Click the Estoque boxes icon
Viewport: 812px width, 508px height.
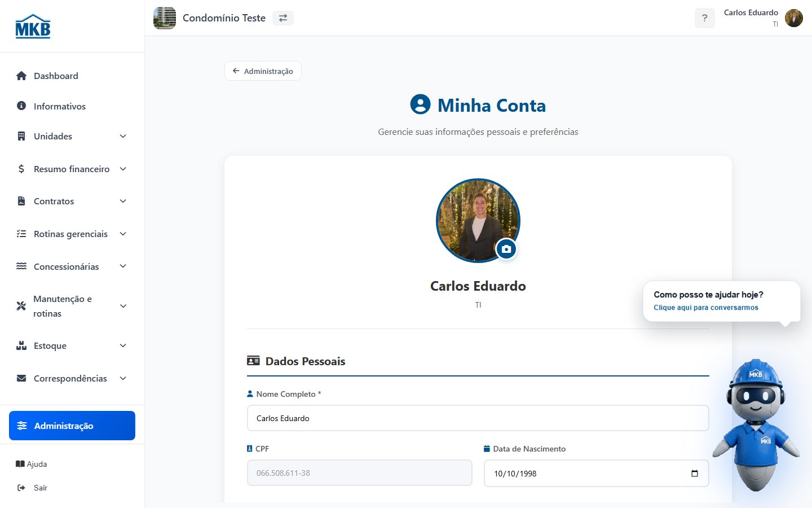pos(21,345)
